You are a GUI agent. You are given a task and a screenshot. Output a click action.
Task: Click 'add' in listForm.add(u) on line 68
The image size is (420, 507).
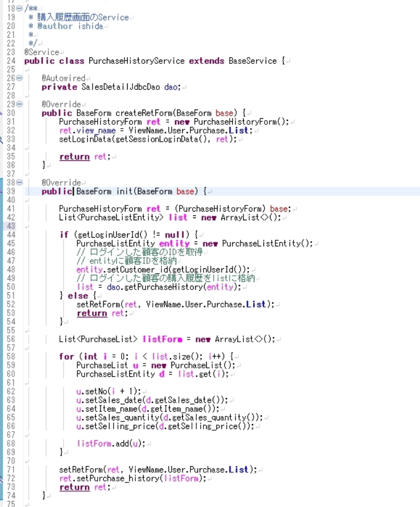[122, 444]
